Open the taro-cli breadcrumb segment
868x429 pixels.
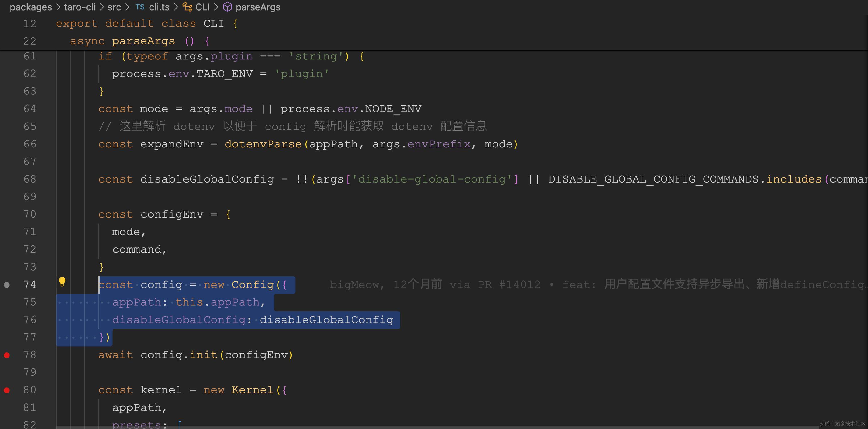(80, 7)
